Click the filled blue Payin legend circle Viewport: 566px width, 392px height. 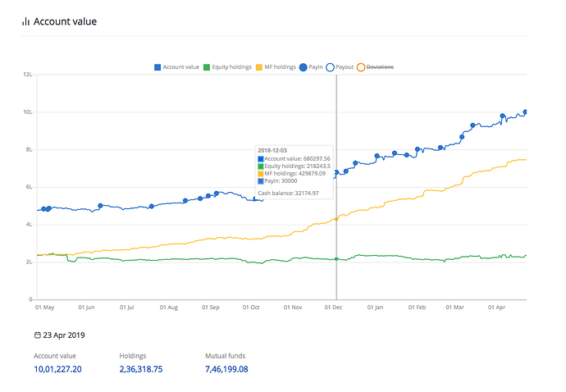tap(304, 66)
